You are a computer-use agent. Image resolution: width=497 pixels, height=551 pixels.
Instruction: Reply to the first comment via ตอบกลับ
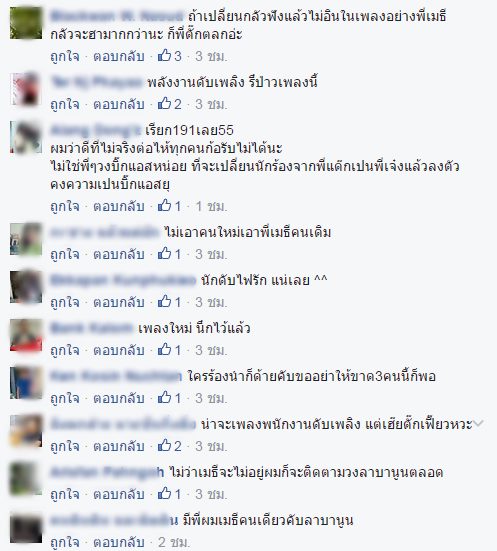(x=119, y=56)
